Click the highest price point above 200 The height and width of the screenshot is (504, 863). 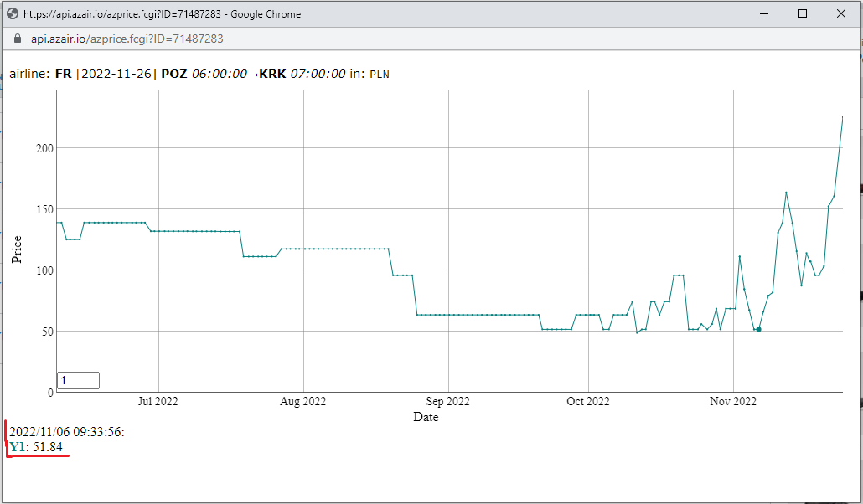(842, 117)
